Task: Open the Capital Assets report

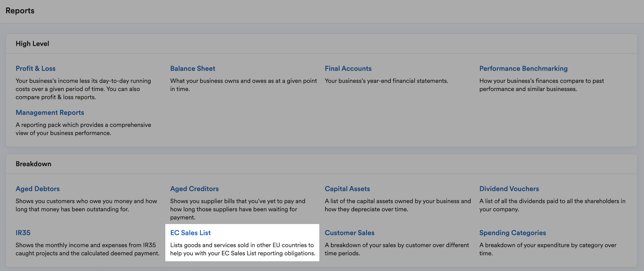Action: tap(347, 189)
